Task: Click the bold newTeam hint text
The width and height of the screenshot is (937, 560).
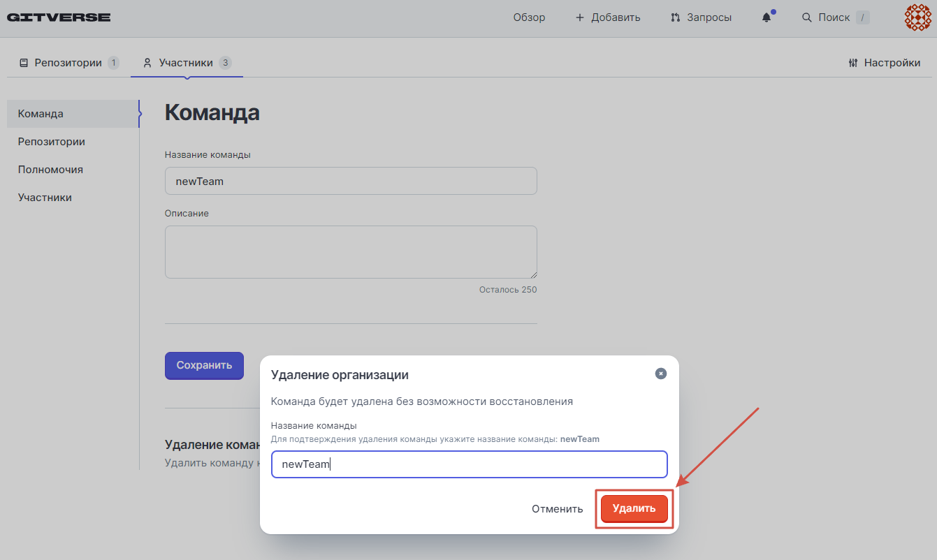Action: coord(580,439)
